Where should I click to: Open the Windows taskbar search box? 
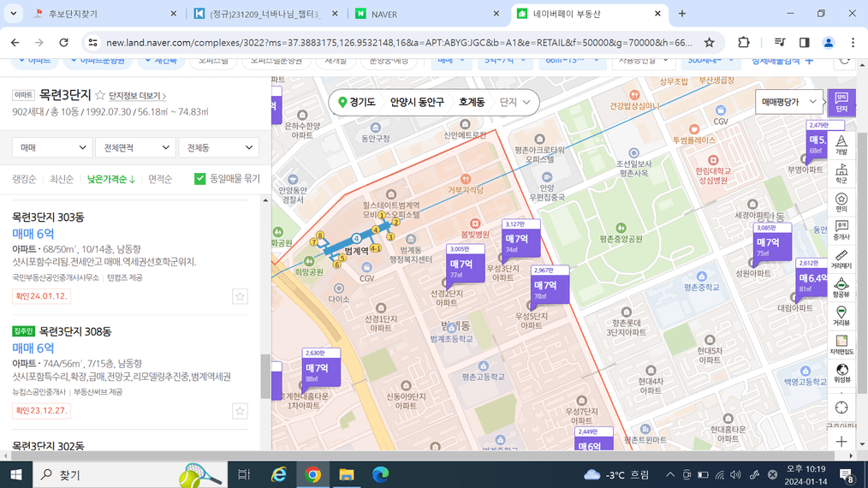pos(130,474)
